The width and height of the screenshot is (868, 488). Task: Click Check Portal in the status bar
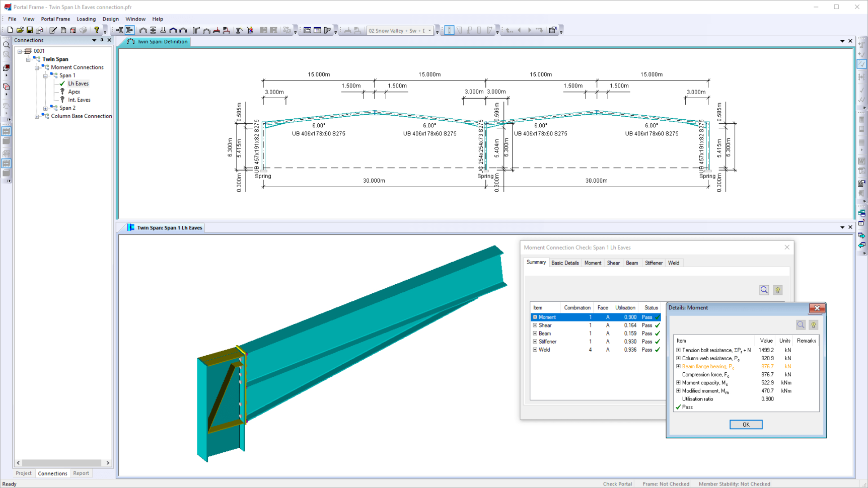(x=617, y=484)
